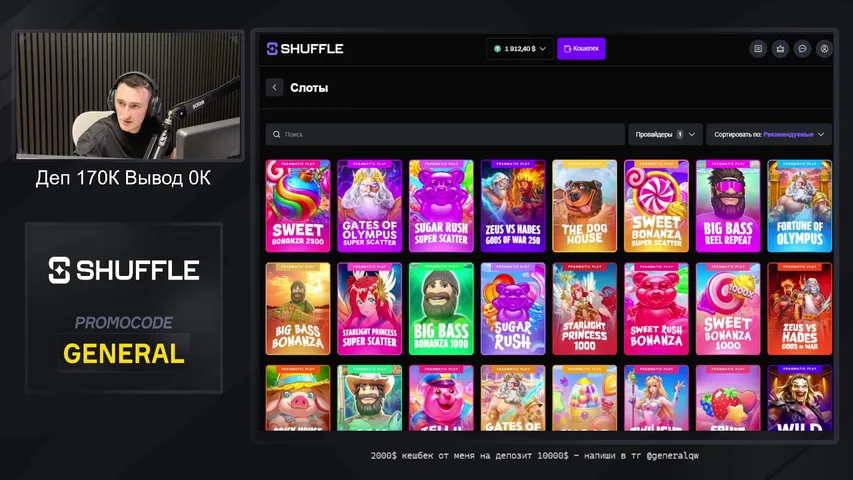Click the large Shuffle logo in promo panel
Screen dimensions: 853x480
(x=124, y=270)
